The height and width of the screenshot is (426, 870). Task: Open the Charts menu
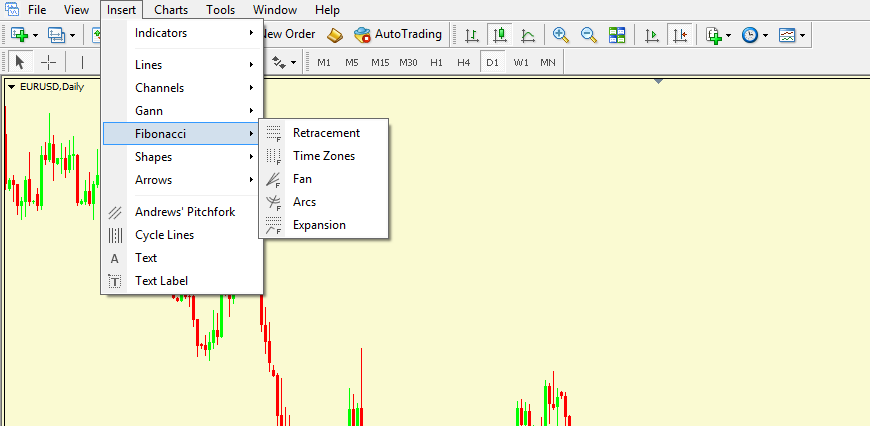point(171,10)
